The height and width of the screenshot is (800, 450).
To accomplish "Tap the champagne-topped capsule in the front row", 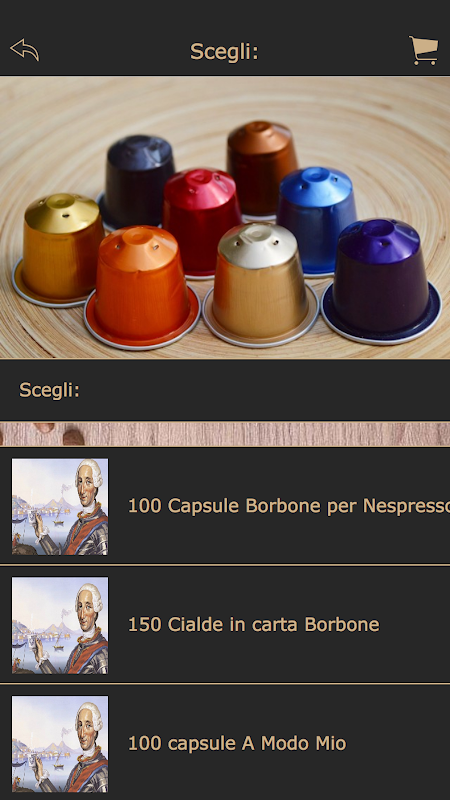I will [x=260, y=284].
